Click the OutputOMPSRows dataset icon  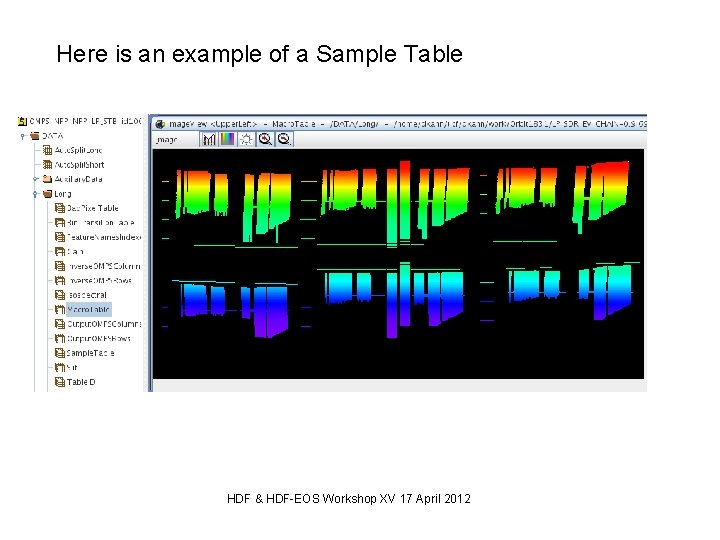(60, 338)
